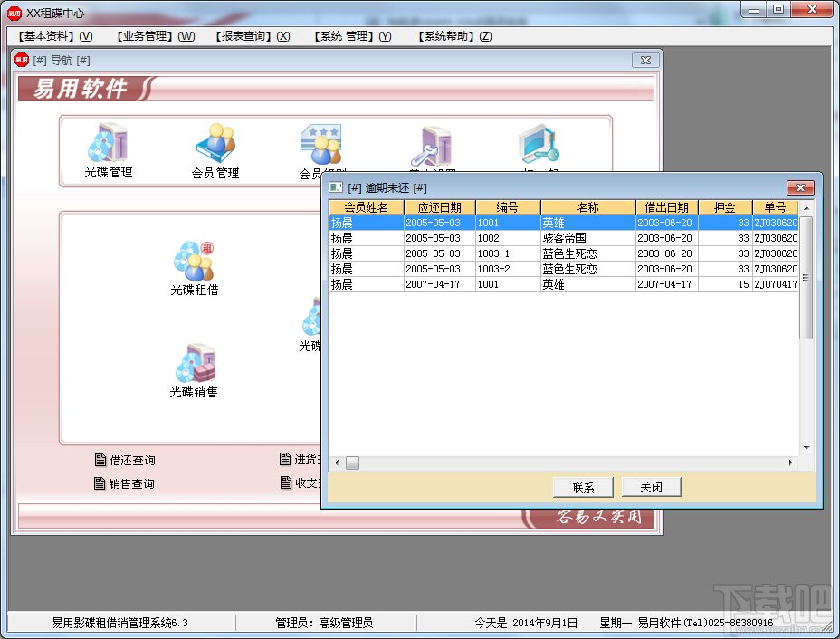Click the horizontal scrollbar left arrow
Viewport: 840px width, 639px height.
click(x=337, y=463)
